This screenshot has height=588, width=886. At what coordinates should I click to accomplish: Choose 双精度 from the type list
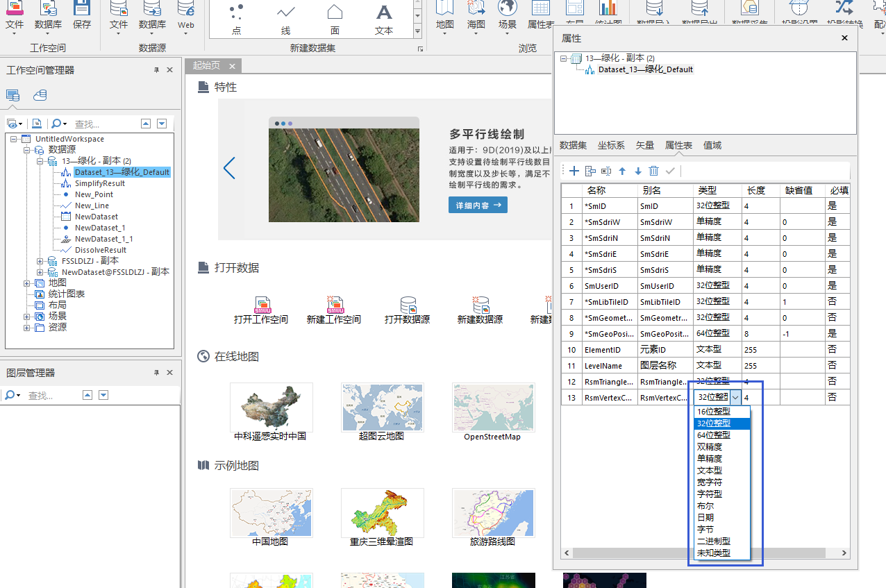pos(722,447)
